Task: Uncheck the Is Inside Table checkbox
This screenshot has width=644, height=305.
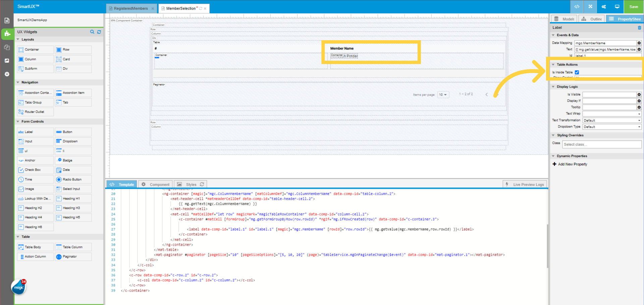Action: [x=577, y=72]
